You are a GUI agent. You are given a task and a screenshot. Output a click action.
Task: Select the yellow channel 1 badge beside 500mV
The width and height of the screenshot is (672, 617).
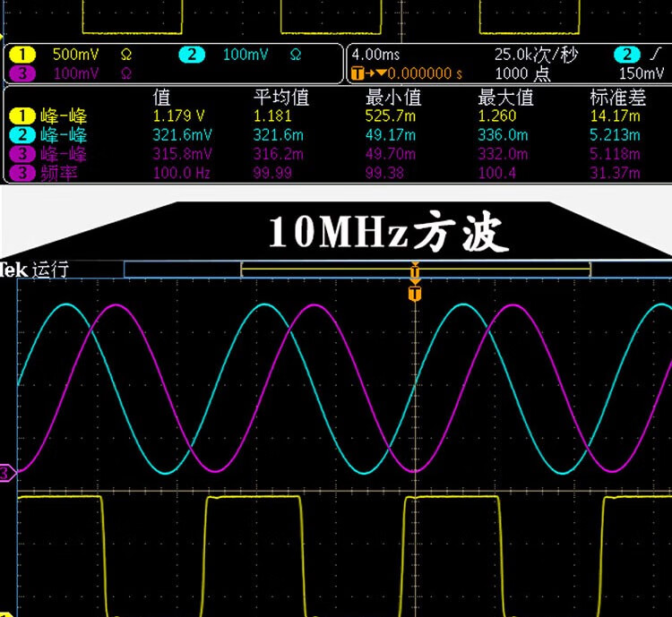point(22,55)
